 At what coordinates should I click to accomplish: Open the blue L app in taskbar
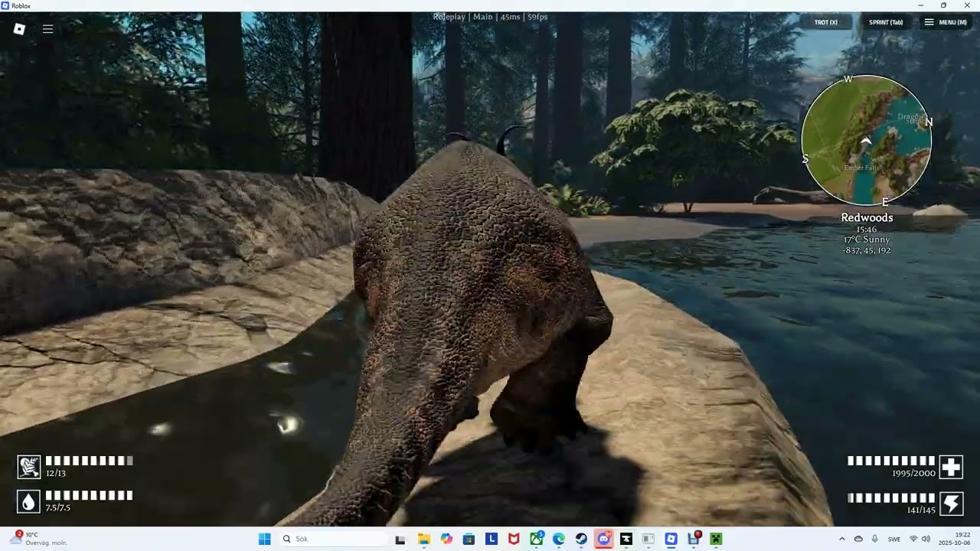[x=492, y=539]
